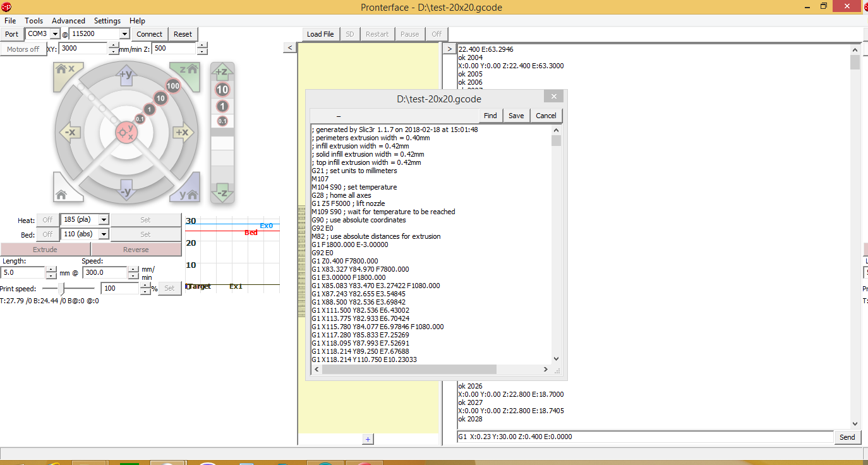Open the 185 (pla) heat temperature dropdown

104,220
